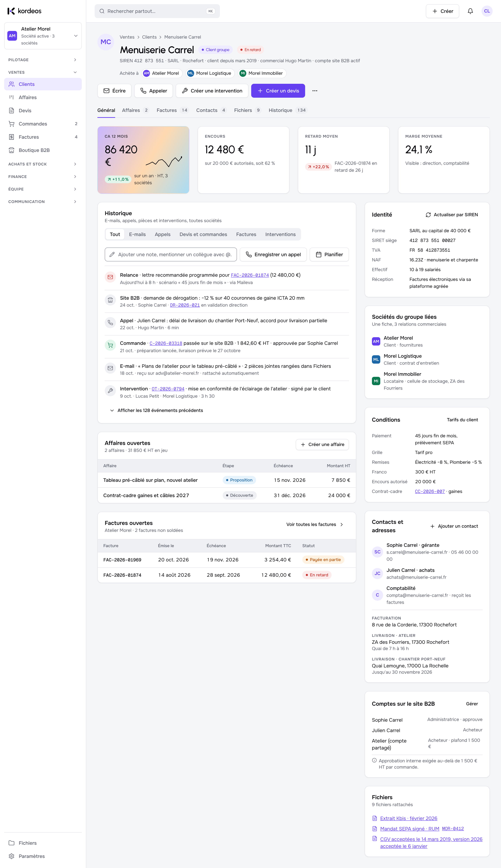
Task: Expand the Achats et stock section
Action: click(43, 164)
